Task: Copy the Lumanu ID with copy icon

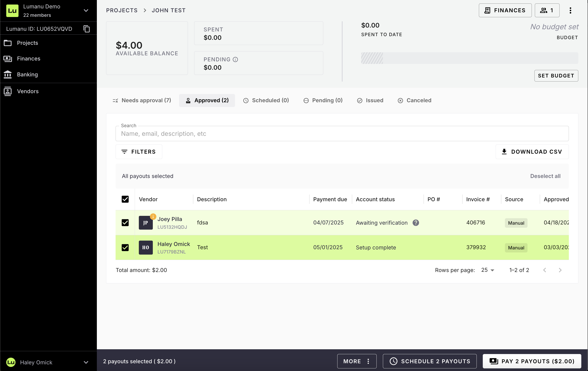Action: (x=87, y=29)
